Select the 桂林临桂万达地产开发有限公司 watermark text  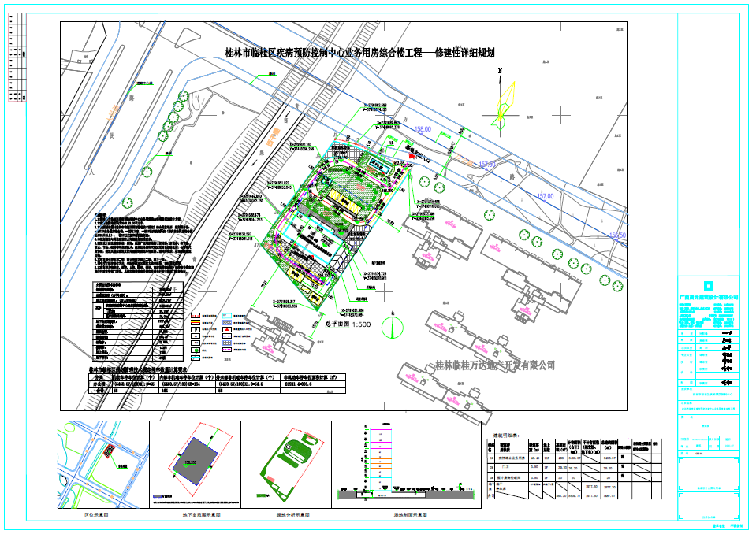495,365
